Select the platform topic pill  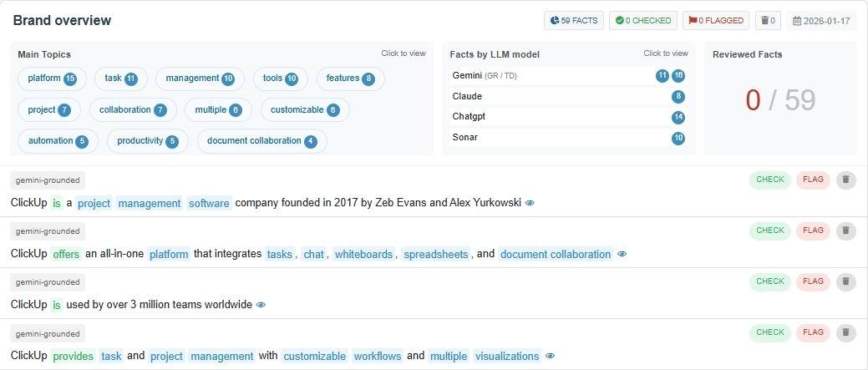(52, 79)
